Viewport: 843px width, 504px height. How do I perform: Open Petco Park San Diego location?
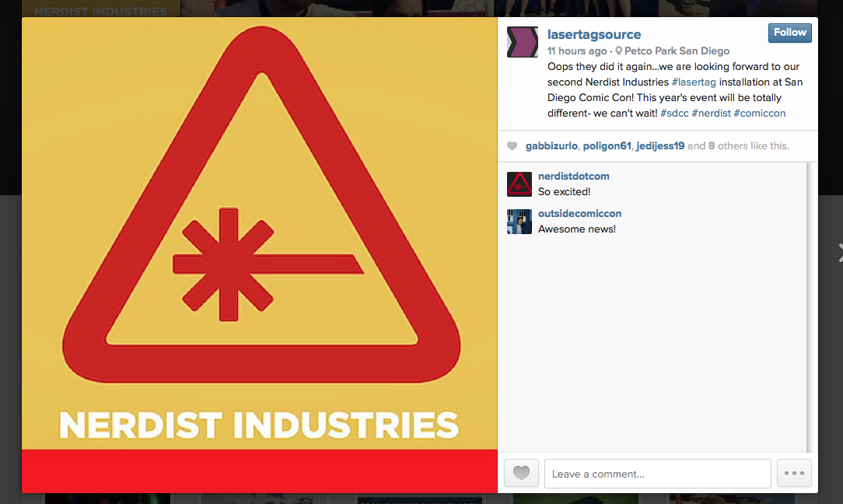tap(677, 51)
